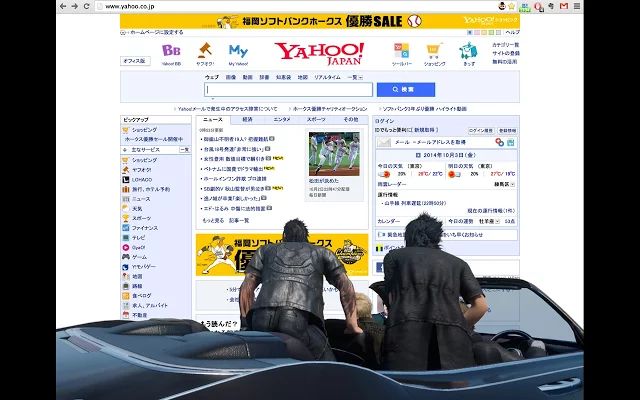Viewport: 640px width, 400px height.
Task: Open the 雨雲レーダー link
Action: tap(392, 184)
